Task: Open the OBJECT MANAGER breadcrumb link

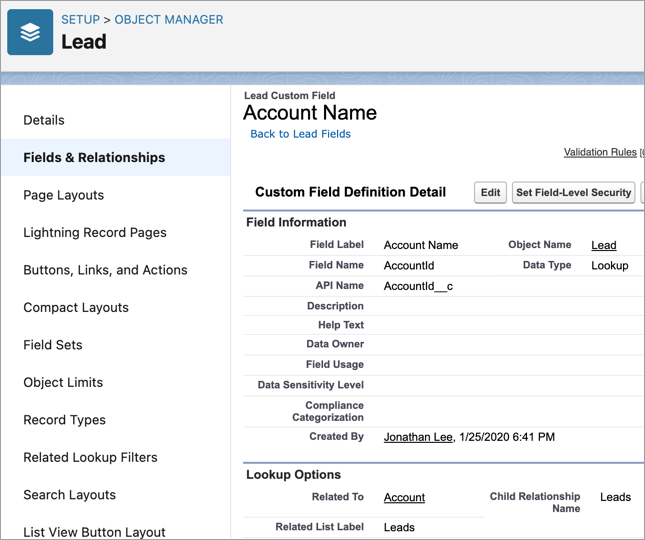Action: (x=169, y=19)
